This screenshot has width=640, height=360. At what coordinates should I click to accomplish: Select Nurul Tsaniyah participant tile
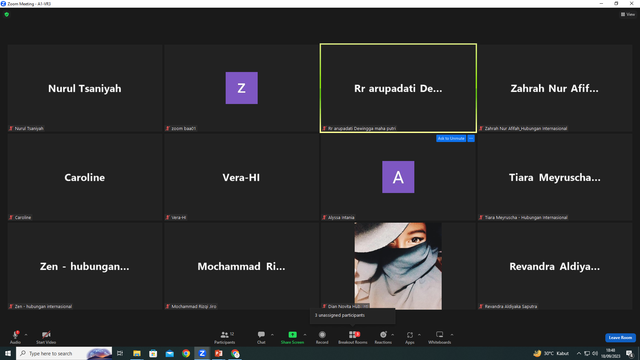point(85,88)
